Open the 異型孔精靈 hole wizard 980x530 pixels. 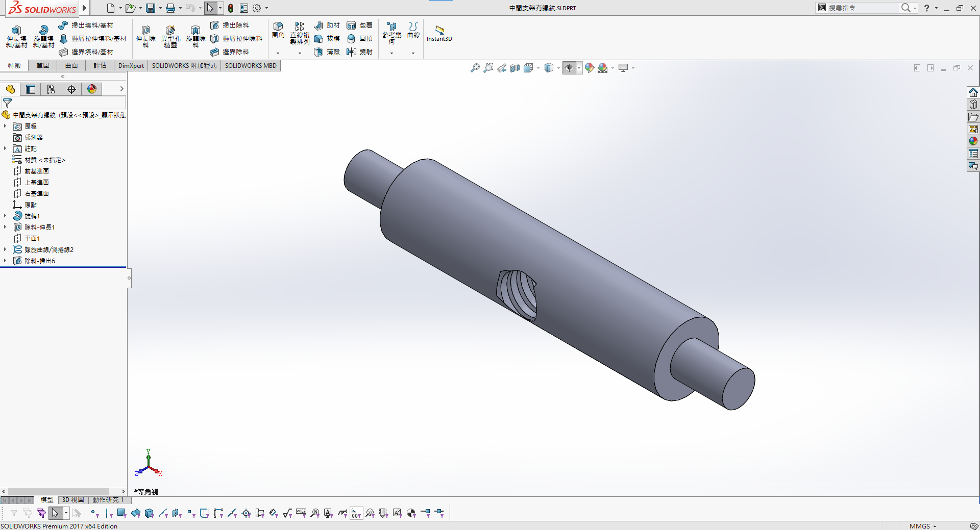coord(170,37)
